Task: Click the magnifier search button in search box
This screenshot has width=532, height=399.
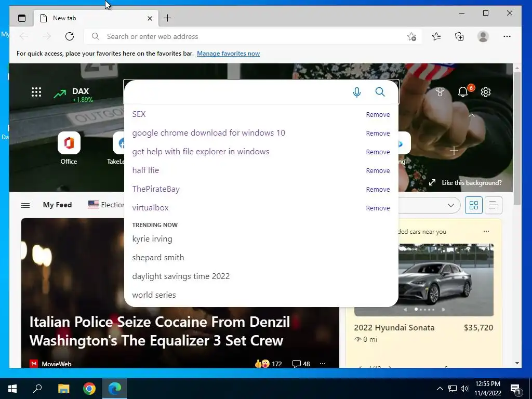Action: tap(380, 91)
